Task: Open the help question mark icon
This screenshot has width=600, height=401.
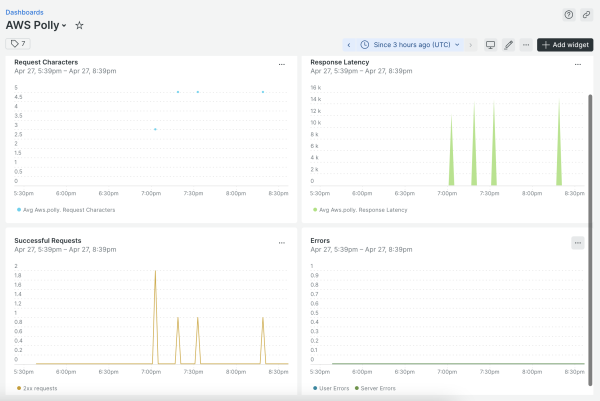Action: point(569,15)
